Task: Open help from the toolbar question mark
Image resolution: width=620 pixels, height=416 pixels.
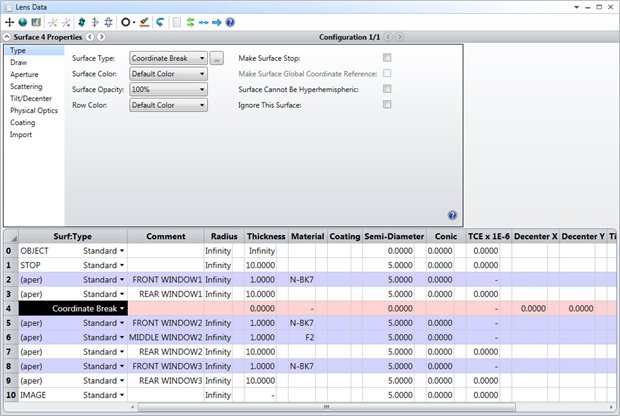Action: pyautogui.click(x=230, y=22)
